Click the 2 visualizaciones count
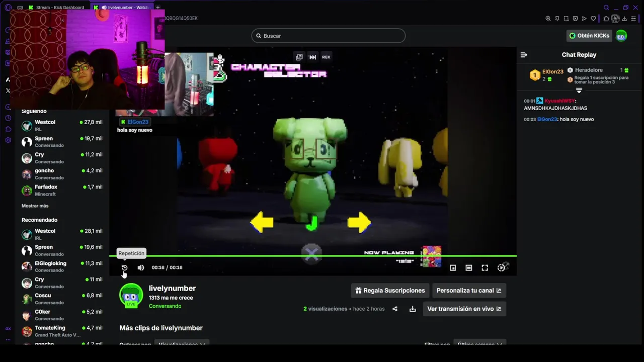644x362 pixels. 325,309
